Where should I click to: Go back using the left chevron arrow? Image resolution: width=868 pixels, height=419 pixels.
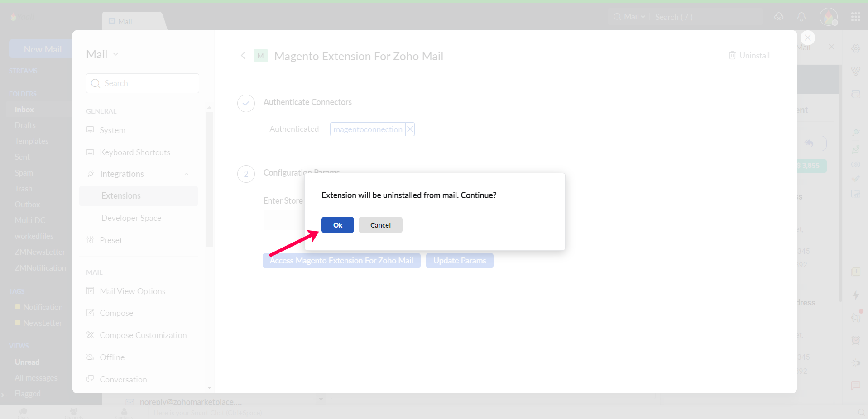tap(243, 56)
